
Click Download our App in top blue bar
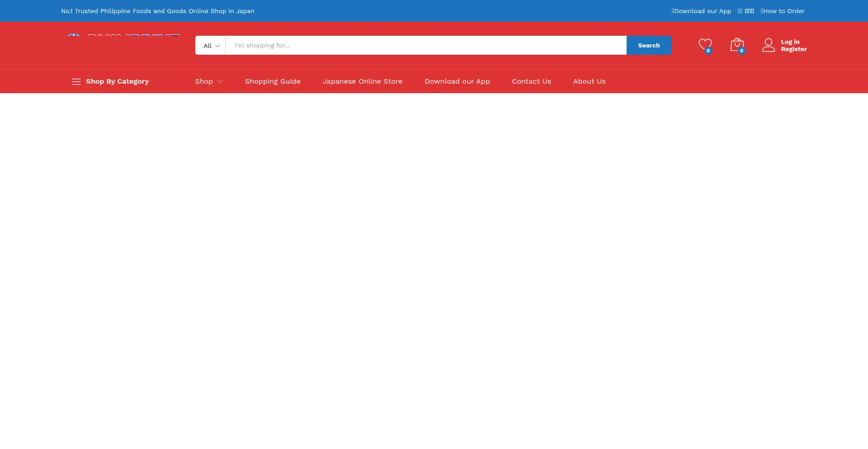(701, 11)
